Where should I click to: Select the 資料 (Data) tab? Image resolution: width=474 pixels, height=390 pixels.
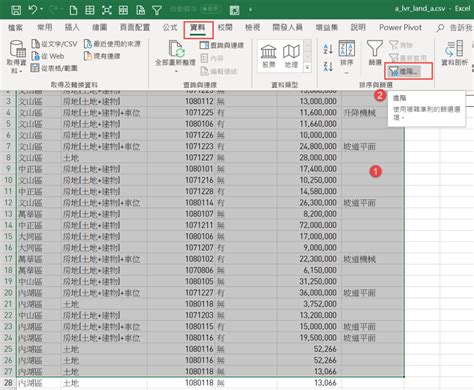[x=198, y=28]
